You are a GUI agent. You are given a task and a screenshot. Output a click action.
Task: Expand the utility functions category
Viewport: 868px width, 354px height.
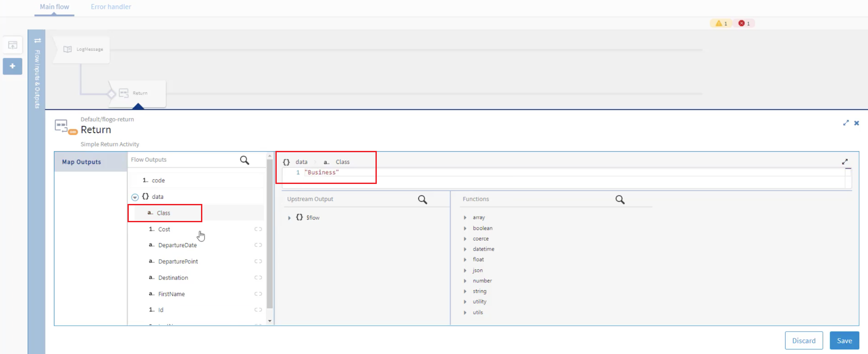tap(465, 302)
